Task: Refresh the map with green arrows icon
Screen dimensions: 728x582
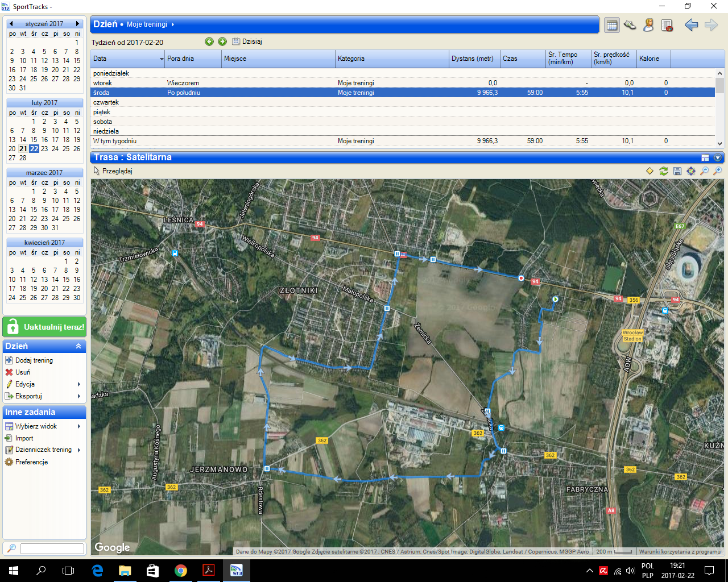Action: 664,171
